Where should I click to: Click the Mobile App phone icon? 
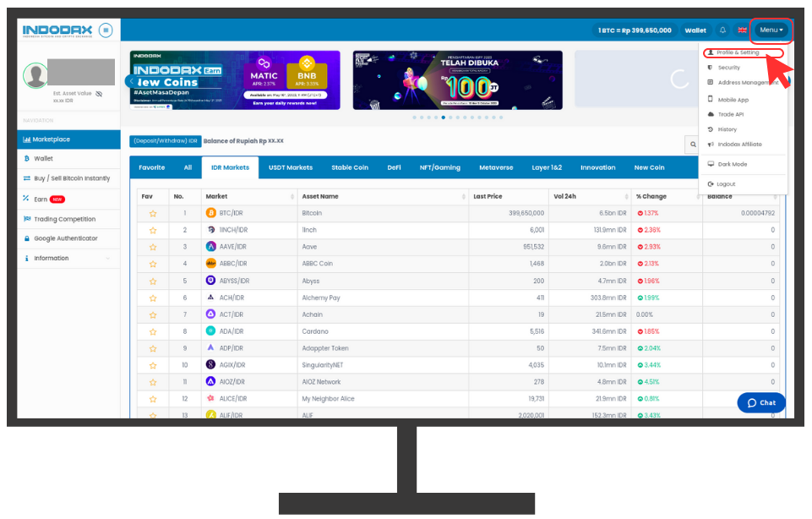[710, 99]
